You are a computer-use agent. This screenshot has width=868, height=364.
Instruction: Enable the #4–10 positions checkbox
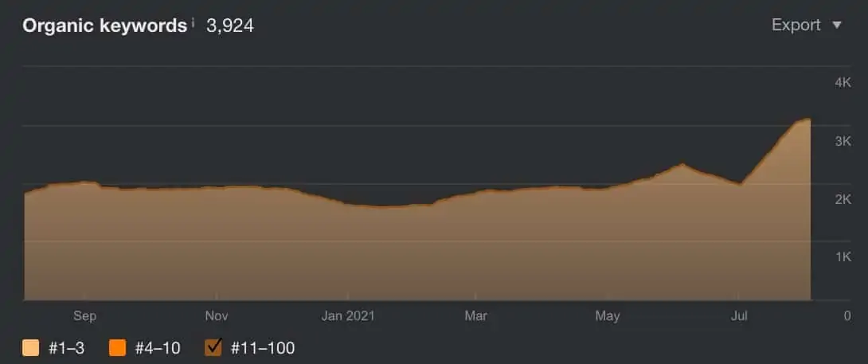[x=118, y=347]
